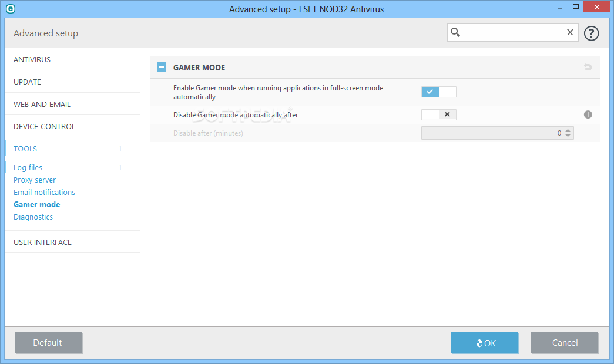
Task: Toggle Enable Gamer mode in full-screen automatically
Action: [438, 92]
